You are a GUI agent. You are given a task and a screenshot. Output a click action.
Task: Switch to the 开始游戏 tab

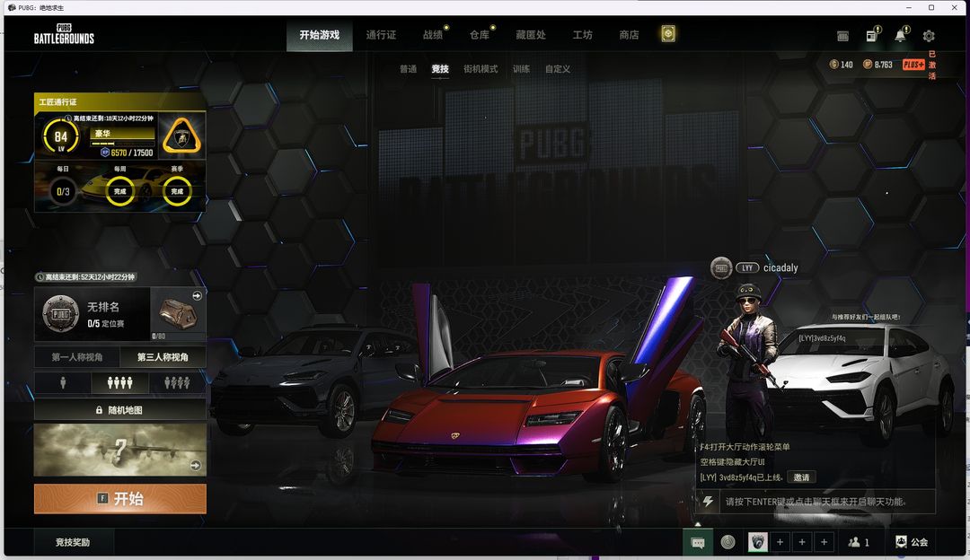[319, 35]
